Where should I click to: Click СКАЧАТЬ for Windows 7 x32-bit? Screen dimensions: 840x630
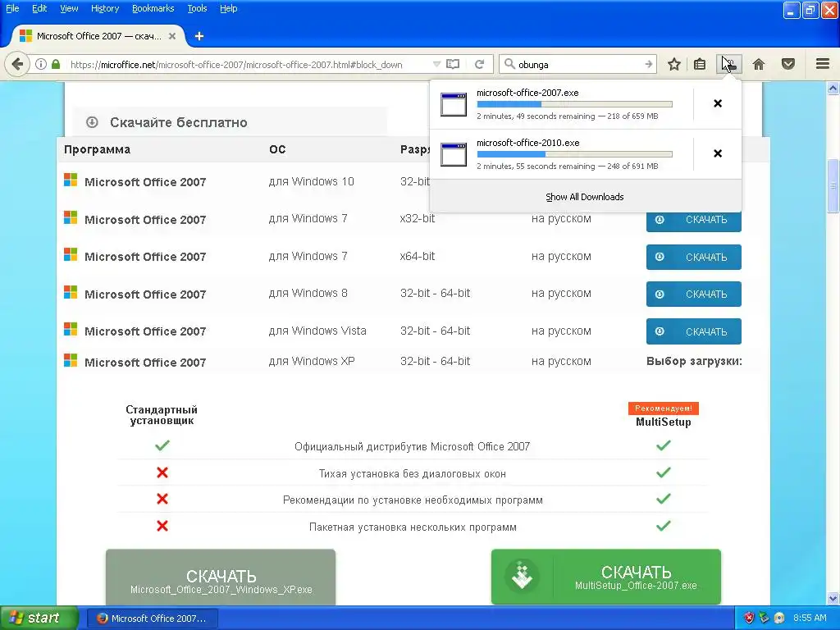(694, 220)
